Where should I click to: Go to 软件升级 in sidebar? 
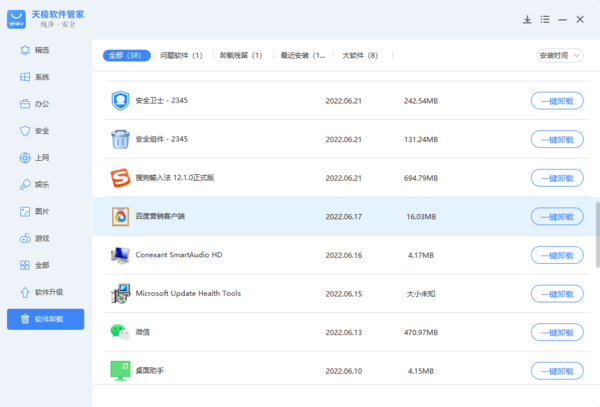coord(49,292)
